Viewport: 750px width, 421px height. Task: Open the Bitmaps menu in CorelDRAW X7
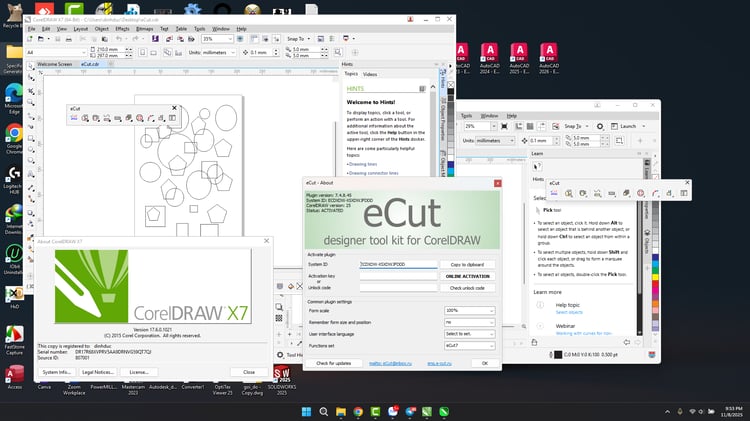pyautogui.click(x=145, y=29)
